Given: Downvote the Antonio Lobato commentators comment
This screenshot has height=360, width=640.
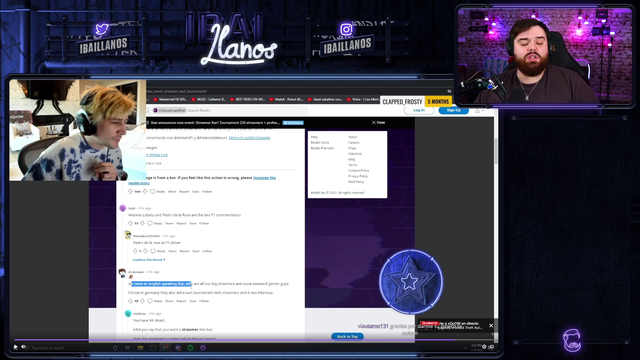Looking at the screenshot, I should [142, 223].
